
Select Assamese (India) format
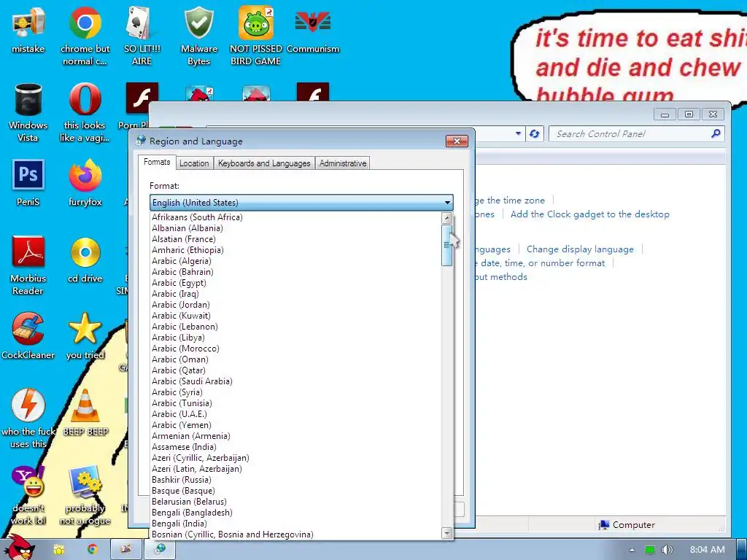coord(296,447)
